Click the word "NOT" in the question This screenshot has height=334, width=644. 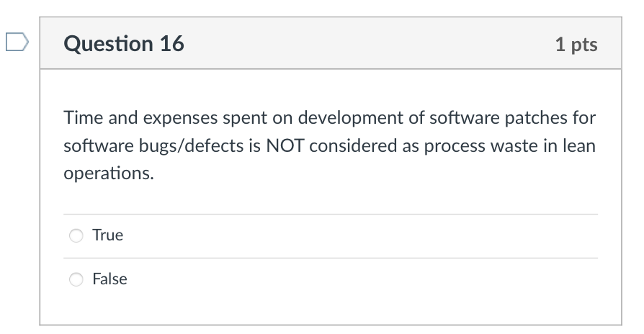[x=285, y=145]
